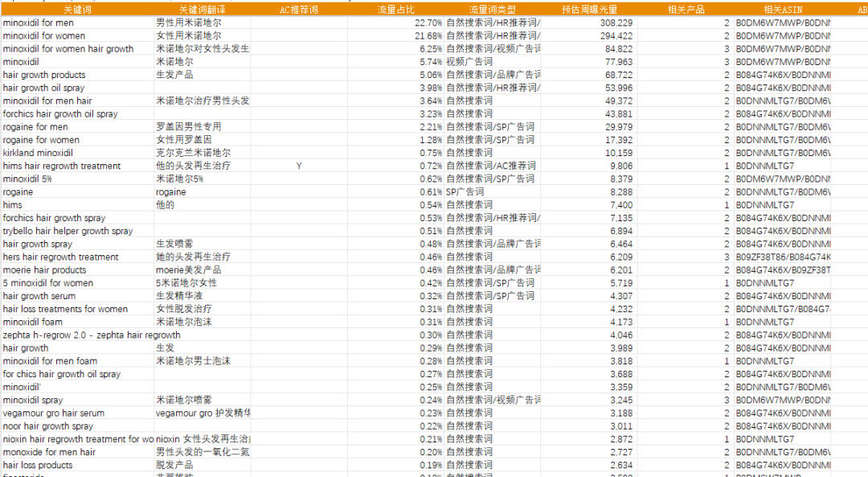Click the 21.68% traffic share cell
Screen dimensions: 868x477
pyautogui.click(x=395, y=35)
